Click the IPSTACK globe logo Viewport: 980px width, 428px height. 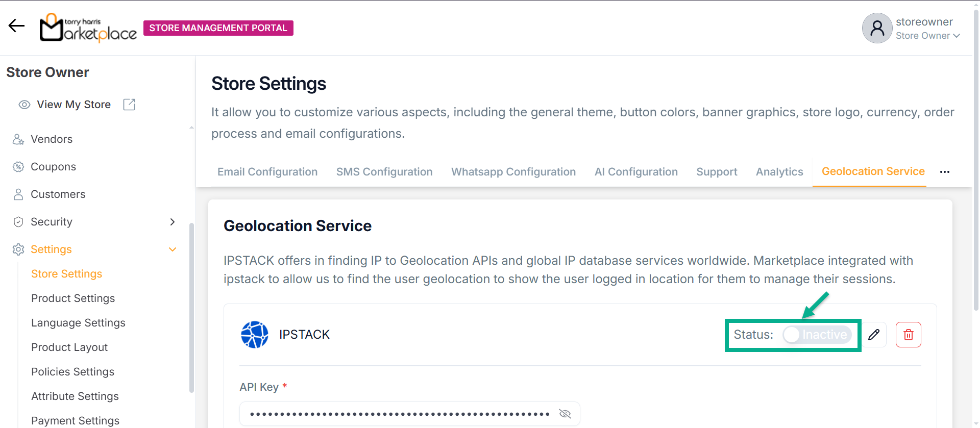pyautogui.click(x=254, y=335)
